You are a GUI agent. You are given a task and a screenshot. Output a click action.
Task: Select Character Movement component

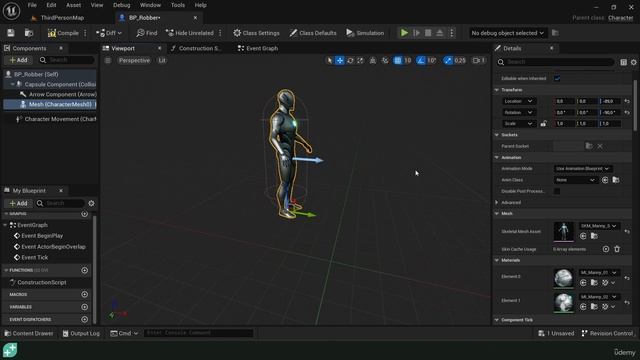(56, 119)
